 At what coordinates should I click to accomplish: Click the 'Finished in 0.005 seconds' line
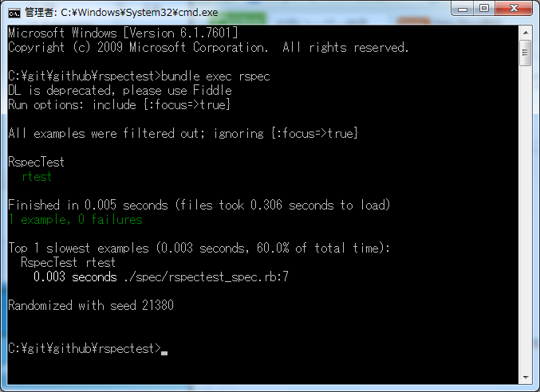199,205
